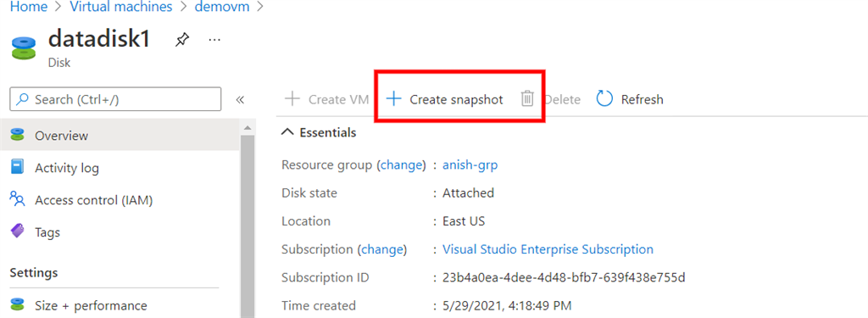Change the resource group via change link

pos(401,165)
